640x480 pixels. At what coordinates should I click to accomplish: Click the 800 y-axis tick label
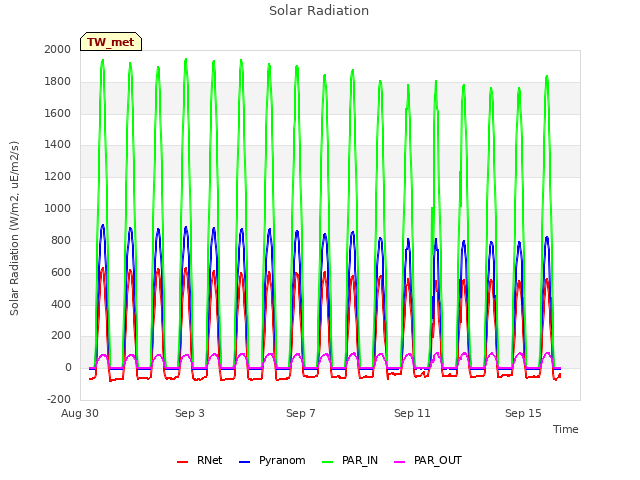point(61,240)
